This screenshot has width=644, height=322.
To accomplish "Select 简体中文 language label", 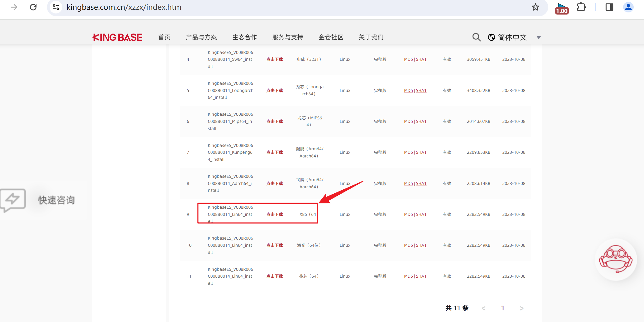I will pyautogui.click(x=512, y=37).
